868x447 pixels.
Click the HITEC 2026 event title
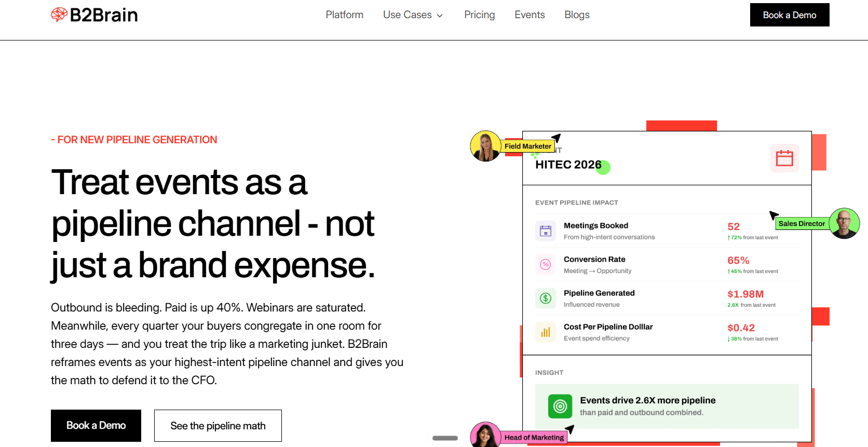tap(568, 165)
